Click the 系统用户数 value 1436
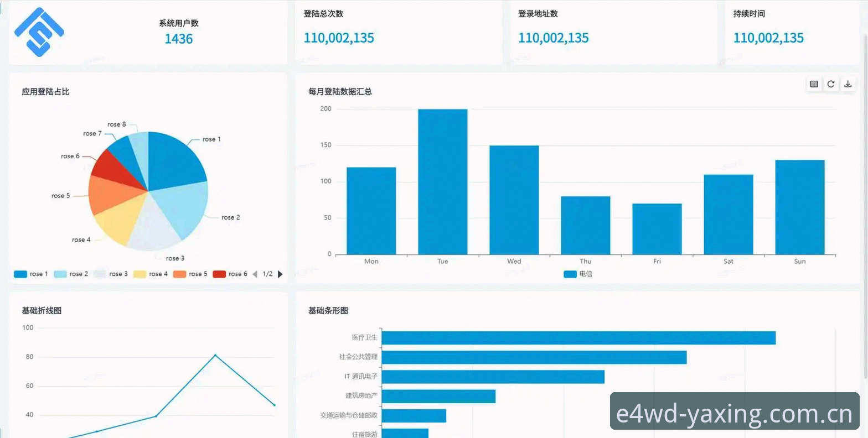The height and width of the screenshot is (438, 868). (179, 39)
